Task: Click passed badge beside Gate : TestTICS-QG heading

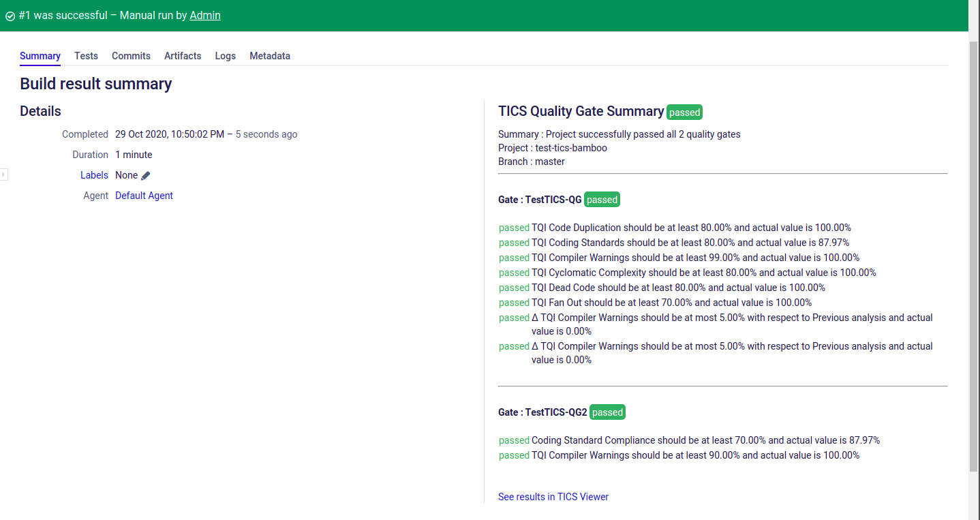Action: point(602,200)
